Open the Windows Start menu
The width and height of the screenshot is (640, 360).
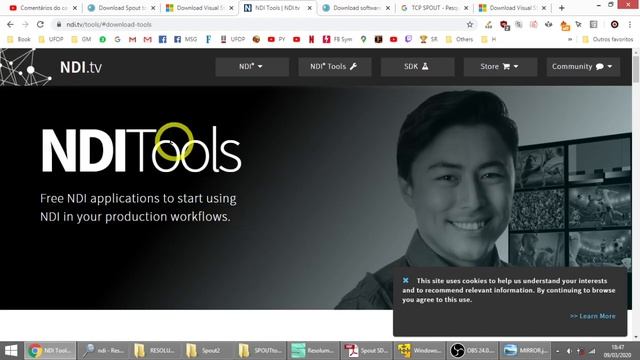tap(11, 350)
